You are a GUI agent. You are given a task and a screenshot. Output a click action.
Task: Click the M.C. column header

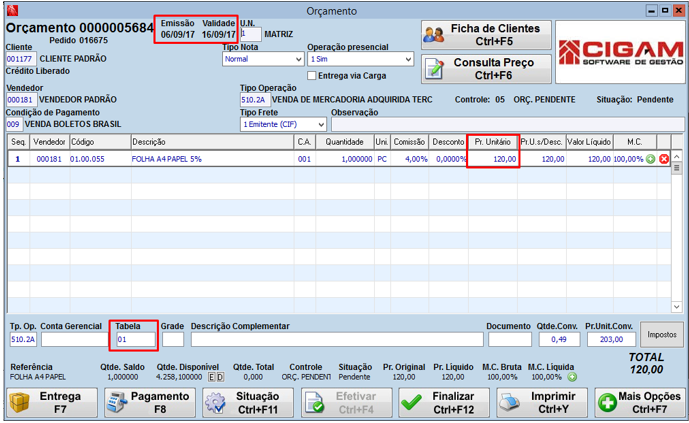[x=635, y=142]
